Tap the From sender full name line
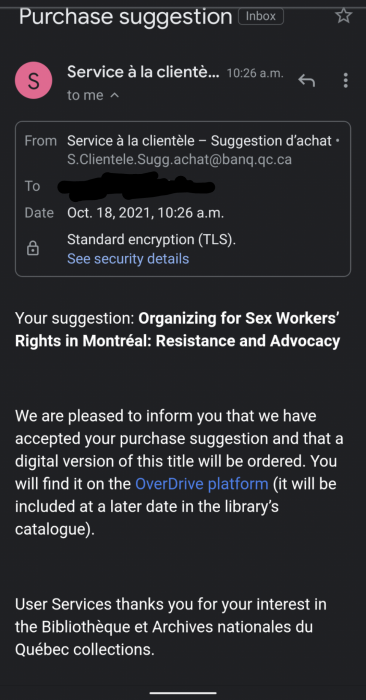The height and width of the screenshot is (700, 366). (200, 141)
